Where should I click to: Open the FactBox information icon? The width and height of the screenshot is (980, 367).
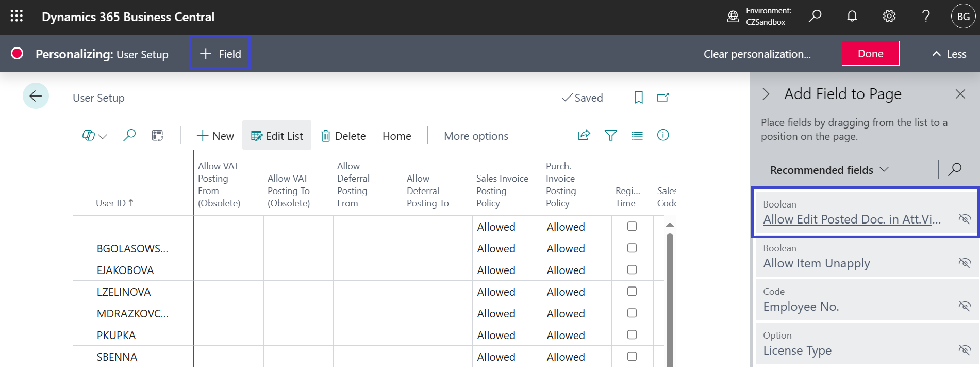pos(663,135)
